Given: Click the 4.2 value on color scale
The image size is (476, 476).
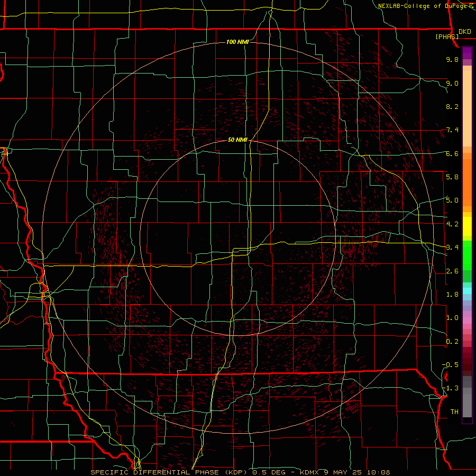Looking at the screenshot, I should 452,224.
